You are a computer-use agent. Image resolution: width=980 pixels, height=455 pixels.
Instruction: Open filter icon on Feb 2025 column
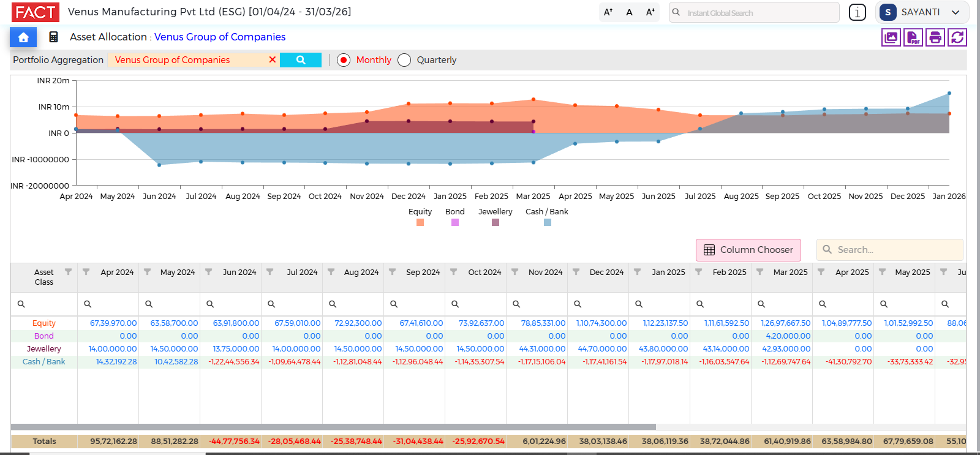coord(699,272)
